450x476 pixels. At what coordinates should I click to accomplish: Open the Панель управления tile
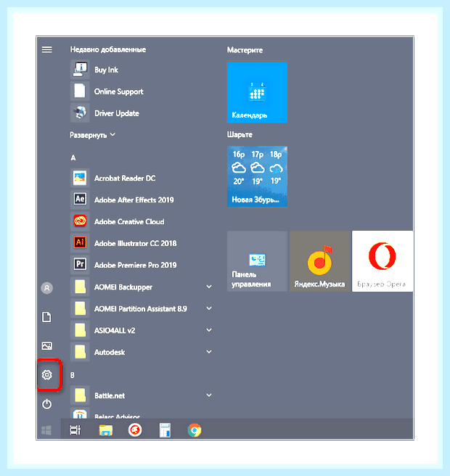point(257,261)
